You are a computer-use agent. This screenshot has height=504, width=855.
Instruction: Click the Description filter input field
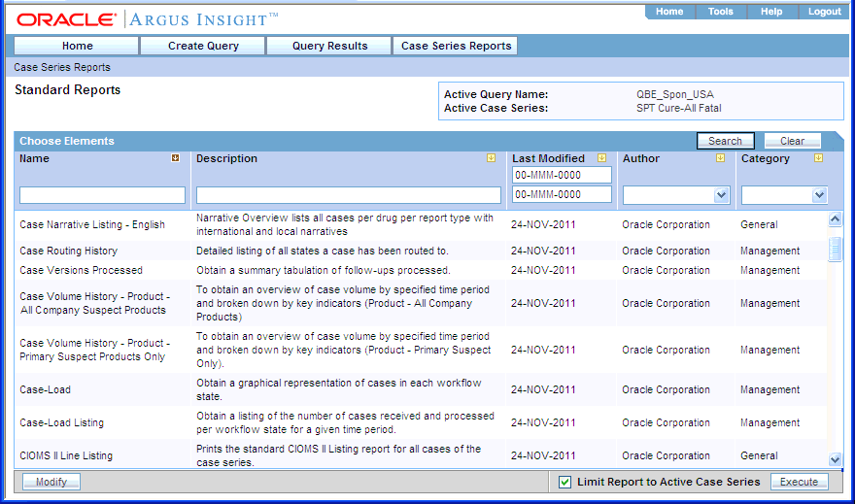(349, 195)
